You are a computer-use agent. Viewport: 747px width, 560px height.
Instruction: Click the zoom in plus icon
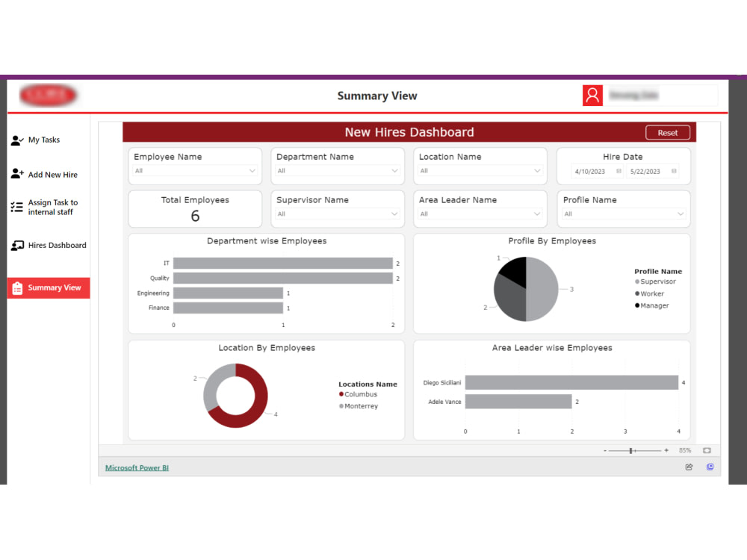[x=666, y=450]
